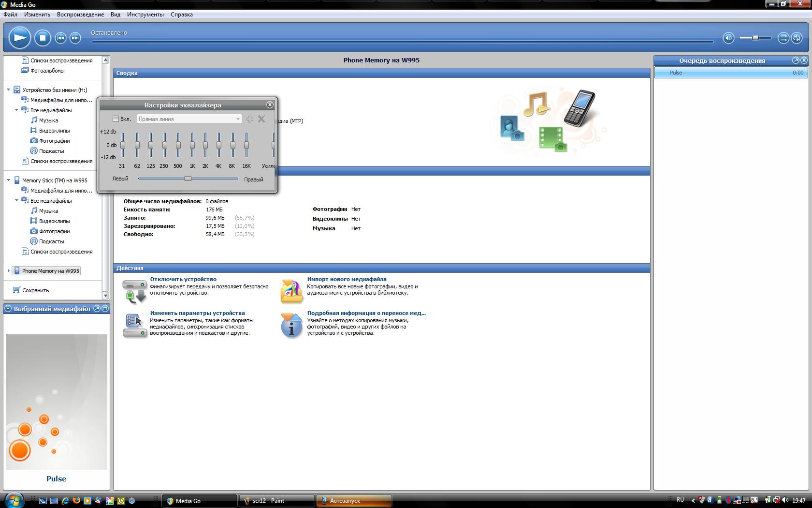Switch to scr12 - Paint in taskbar
This screenshot has width=812, height=508.
point(277,501)
